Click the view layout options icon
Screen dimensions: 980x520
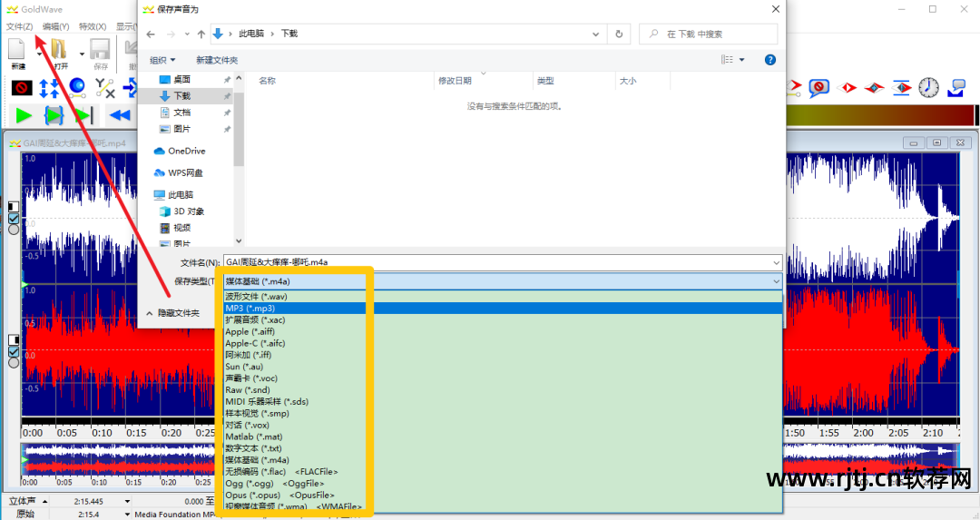pyautogui.click(x=727, y=60)
